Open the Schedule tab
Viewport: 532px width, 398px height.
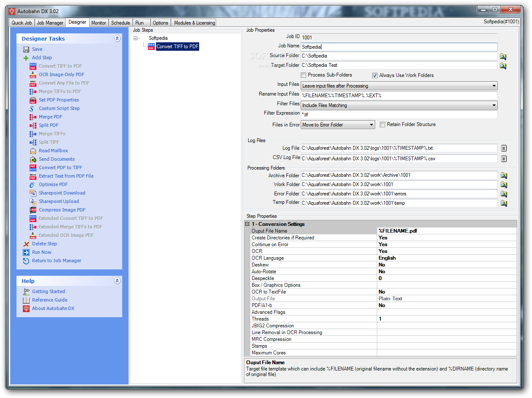[x=121, y=23]
